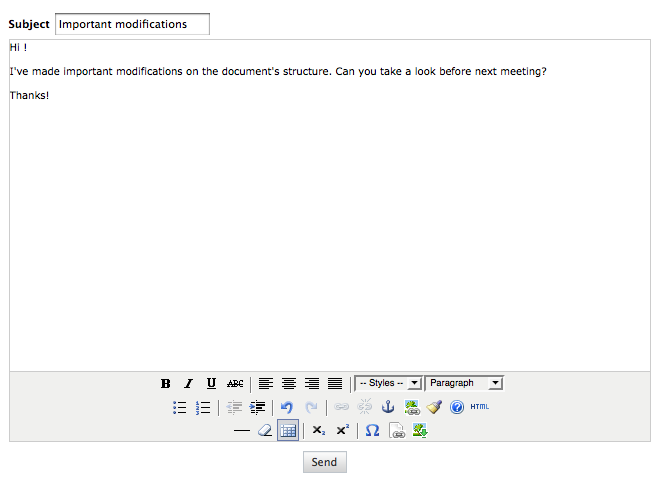
Task: Remove formatting with the eraser
Action: click(265, 430)
